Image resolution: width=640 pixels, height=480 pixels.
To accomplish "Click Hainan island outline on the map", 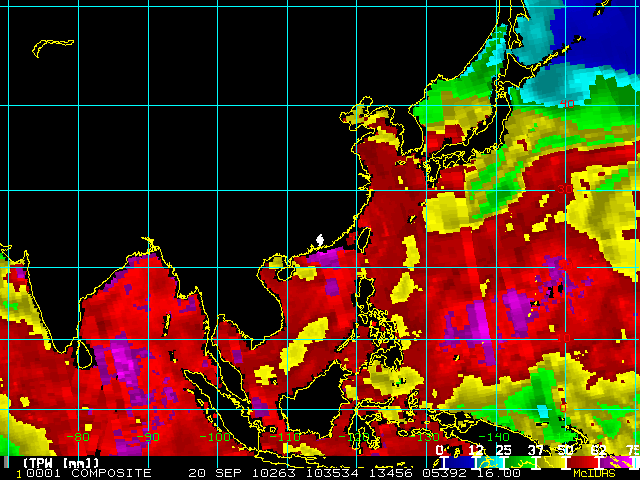I will coord(284,273).
